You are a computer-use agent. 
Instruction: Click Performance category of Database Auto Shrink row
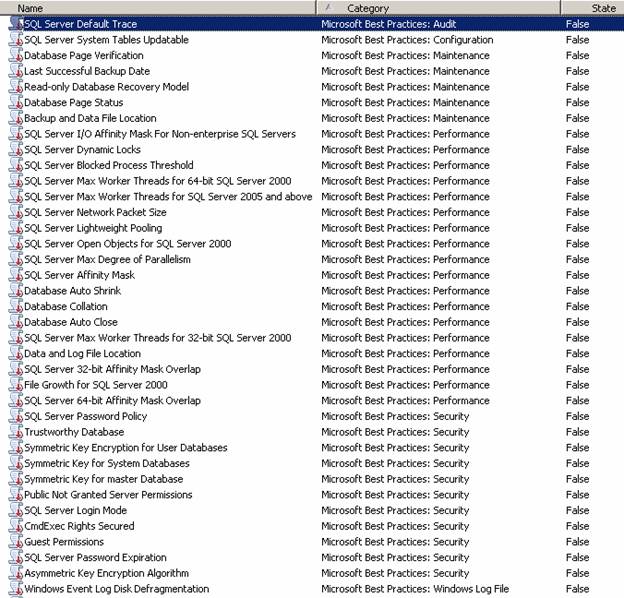406,291
